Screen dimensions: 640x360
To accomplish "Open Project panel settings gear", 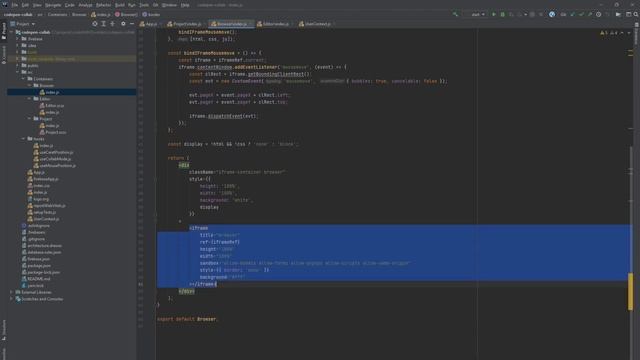I will [x=123, y=24].
